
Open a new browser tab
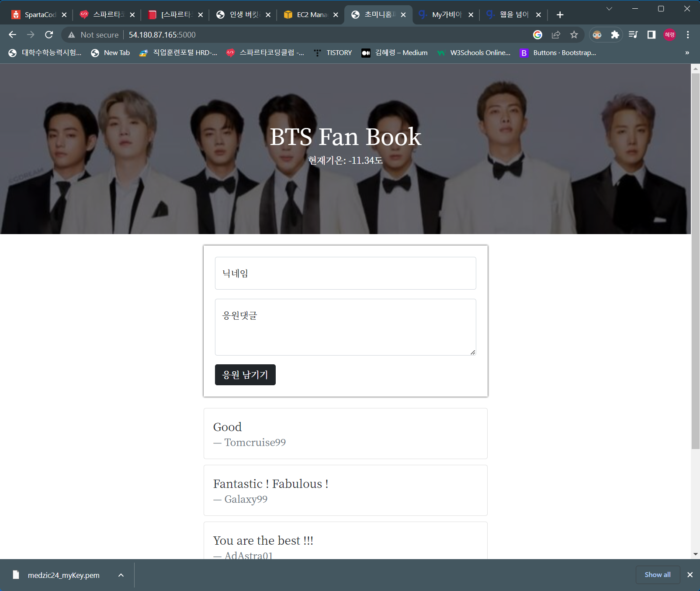560,14
